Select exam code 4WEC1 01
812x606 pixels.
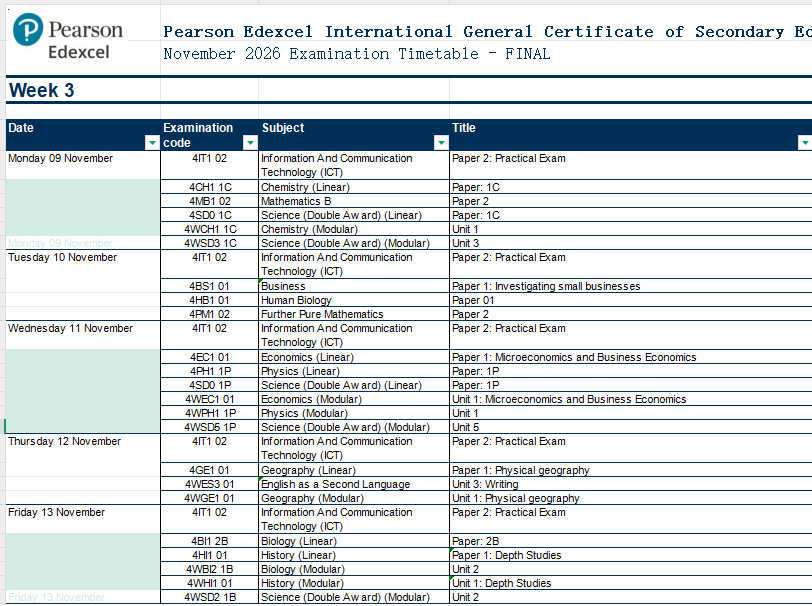210,399
